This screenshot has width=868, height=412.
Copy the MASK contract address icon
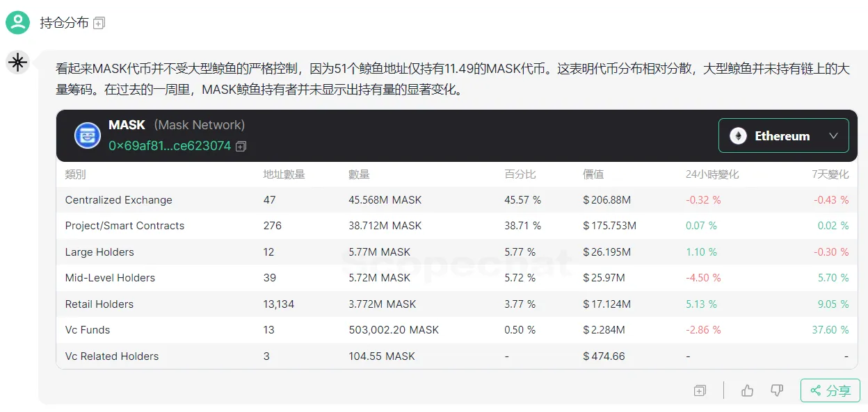pos(241,146)
